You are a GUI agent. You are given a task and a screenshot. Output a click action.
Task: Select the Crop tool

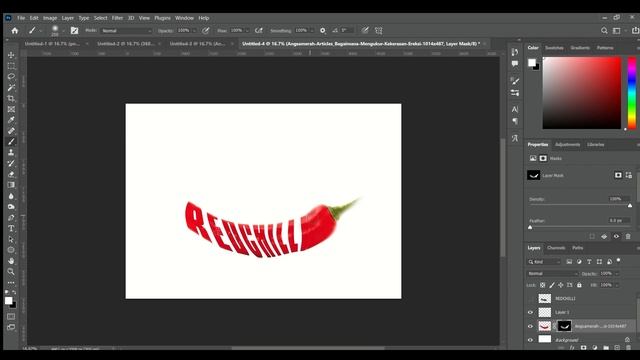[11, 98]
